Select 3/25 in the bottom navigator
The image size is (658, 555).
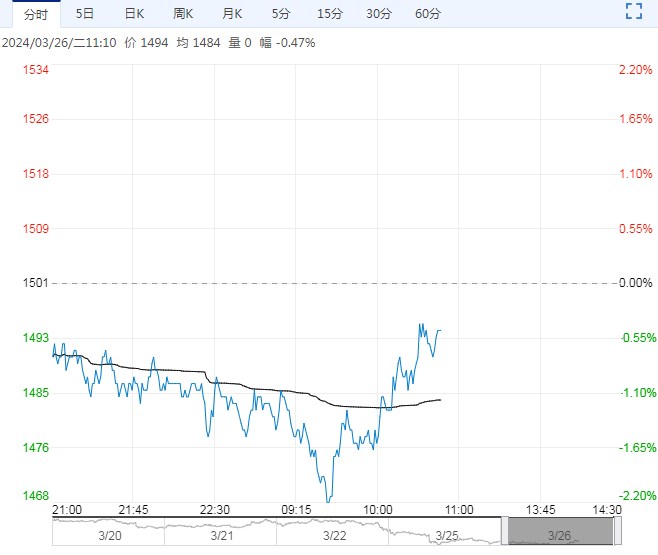447,537
